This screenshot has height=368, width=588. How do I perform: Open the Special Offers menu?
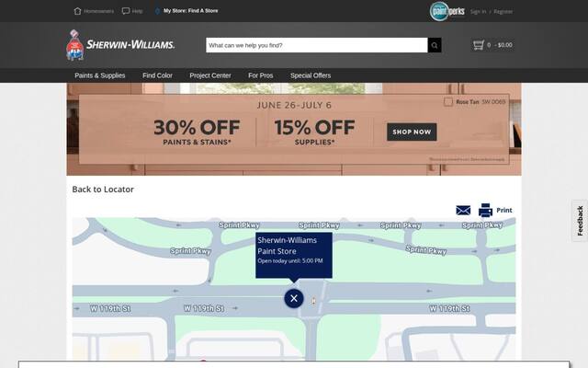tap(311, 75)
